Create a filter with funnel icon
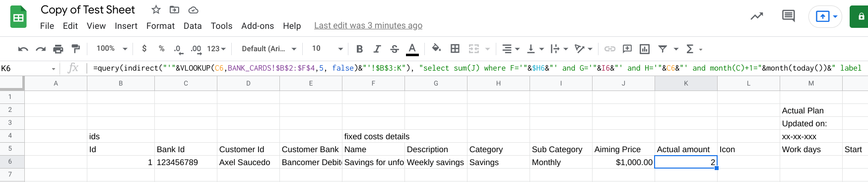Viewport: 868px width, 182px height. tap(663, 49)
